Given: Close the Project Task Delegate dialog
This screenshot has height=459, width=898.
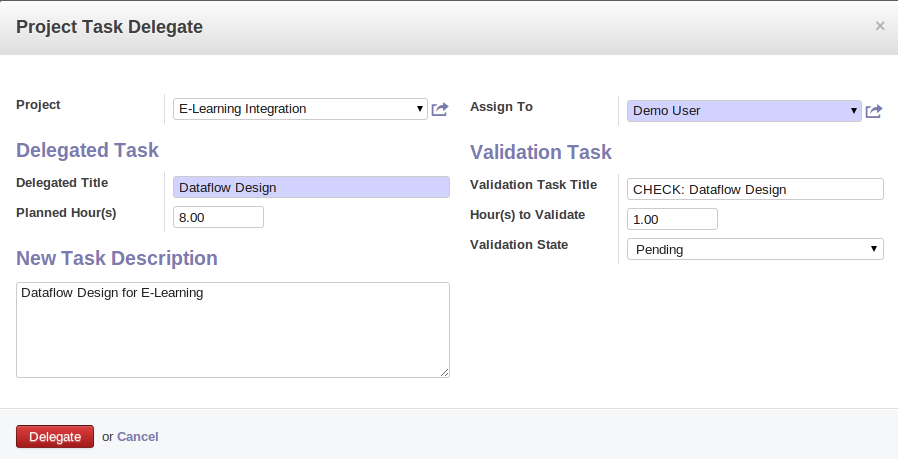Looking at the screenshot, I should (880, 26).
